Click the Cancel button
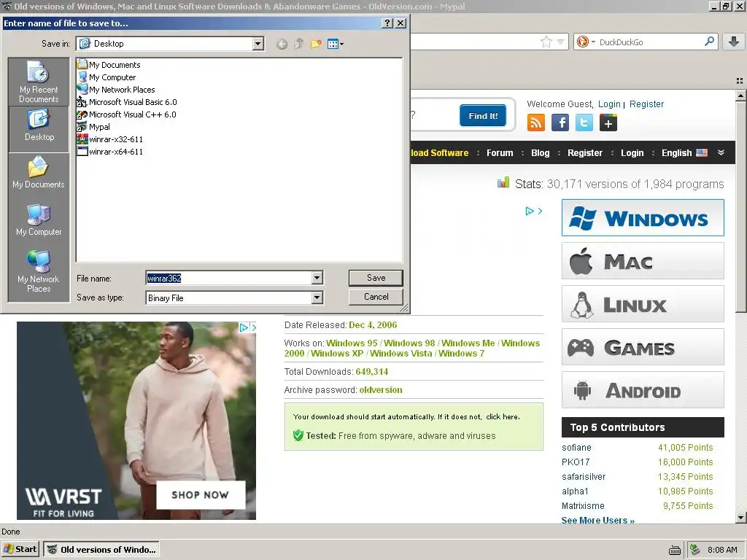 (376, 297)
